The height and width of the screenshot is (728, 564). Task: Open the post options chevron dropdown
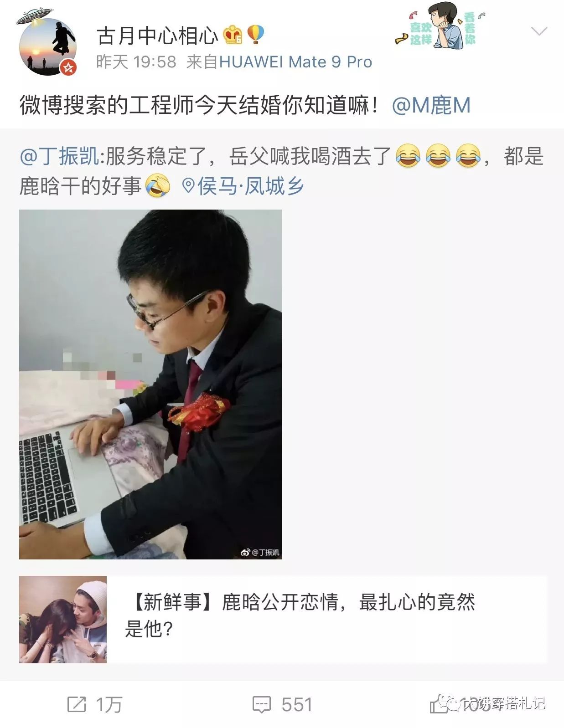pos(539,31)
